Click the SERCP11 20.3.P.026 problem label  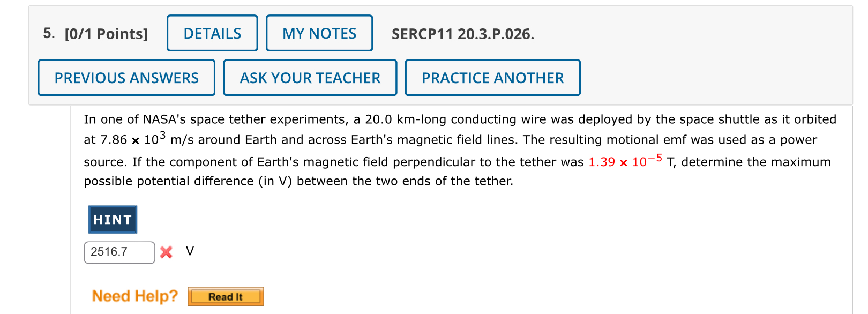click(x=462, y=34)
